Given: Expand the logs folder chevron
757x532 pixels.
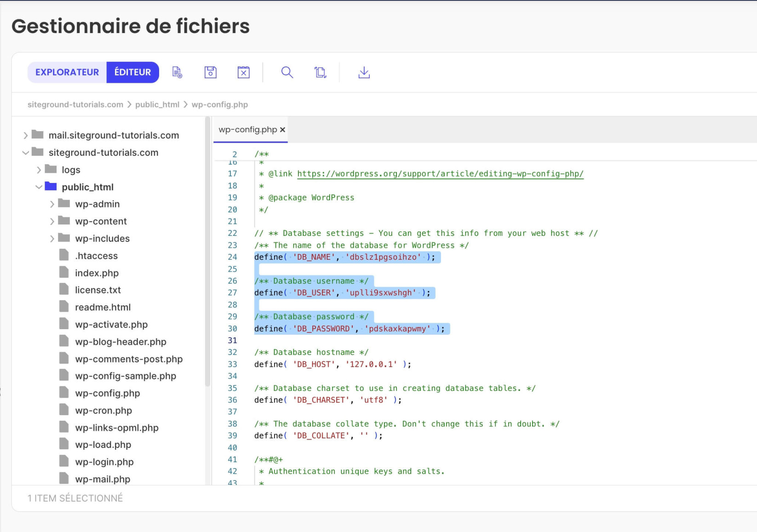Looking at the screenshot, I should tap(39, 170).
